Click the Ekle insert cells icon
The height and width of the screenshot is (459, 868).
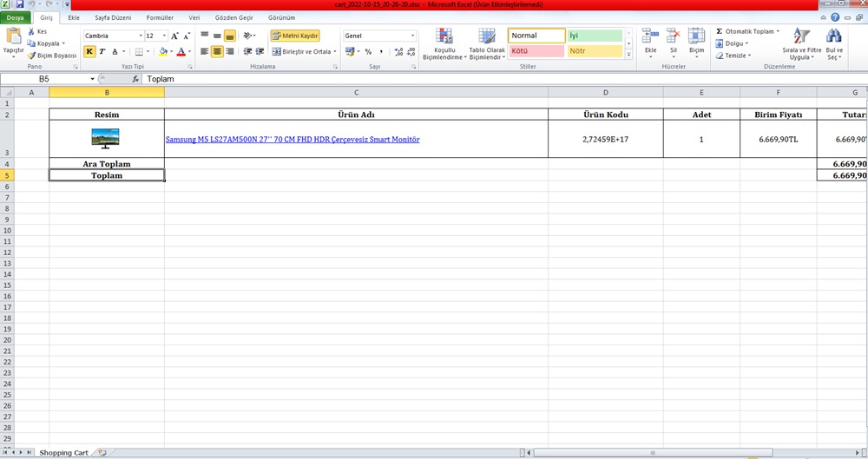pos(650,36)
